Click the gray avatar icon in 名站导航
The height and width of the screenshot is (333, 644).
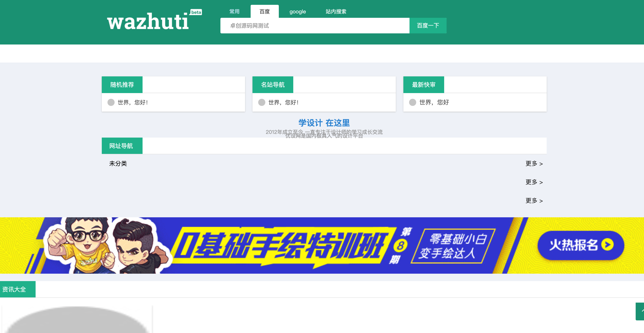tap(262, 102)
